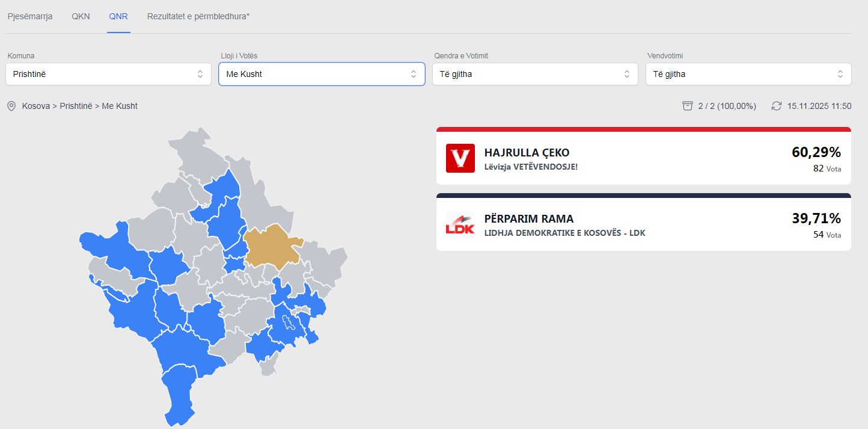Switch to the Pjesëmarrja tab
The height and width of the screenshot is (429, 868).
(x=30, y=16)
